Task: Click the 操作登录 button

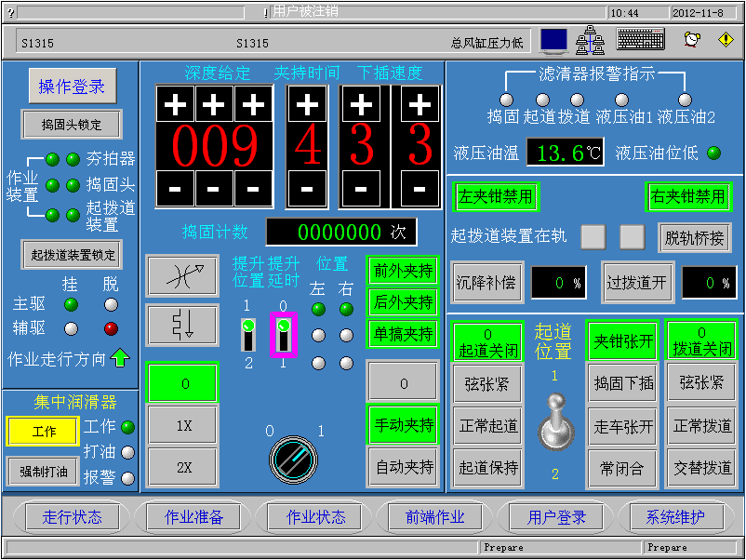Action: click(72, 87)
